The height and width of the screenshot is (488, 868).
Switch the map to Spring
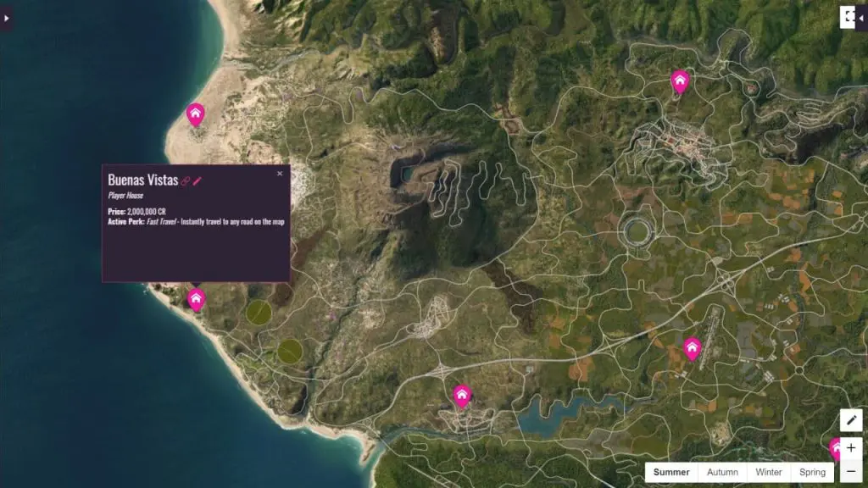click(x=811, y=472)
